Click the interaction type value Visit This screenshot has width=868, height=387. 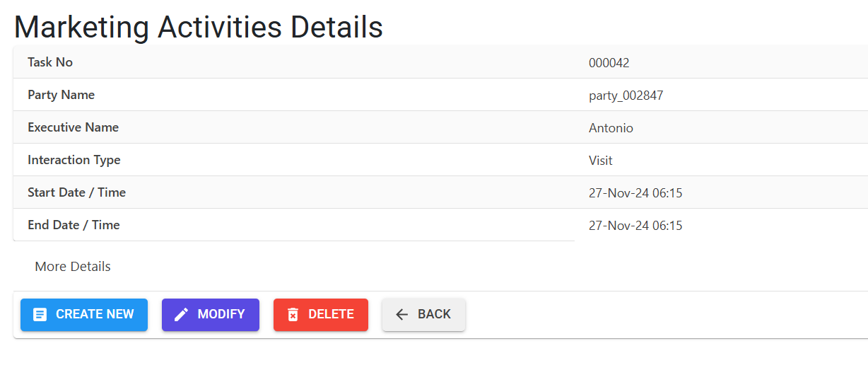click(x=600, y=161)
